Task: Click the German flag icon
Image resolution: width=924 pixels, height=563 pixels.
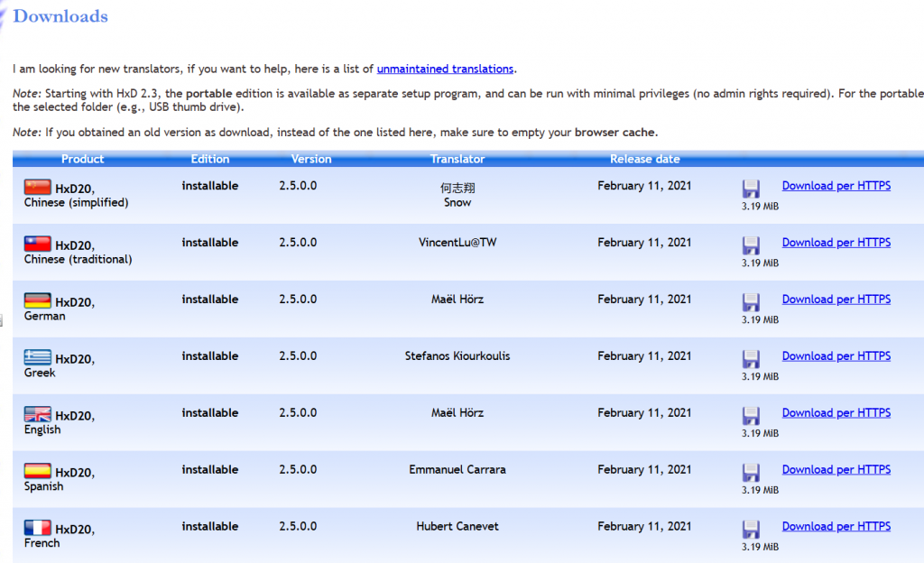Action: point(38,300)
